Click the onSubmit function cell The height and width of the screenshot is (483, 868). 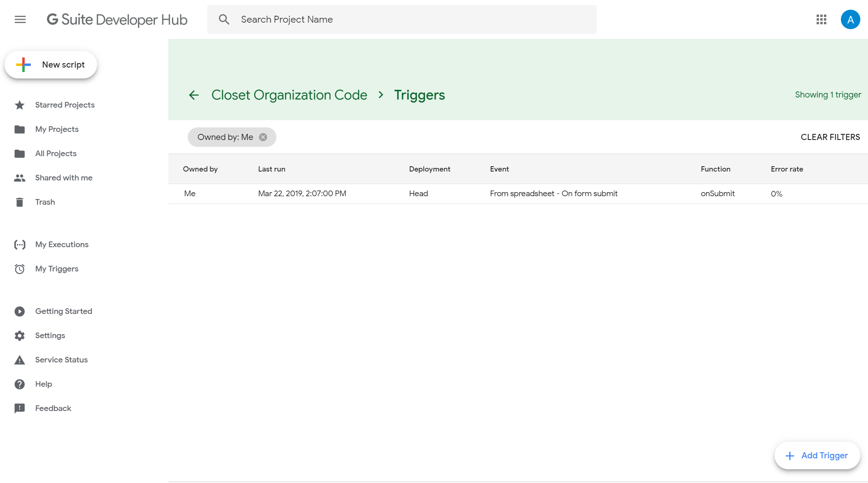coord(717,193)
